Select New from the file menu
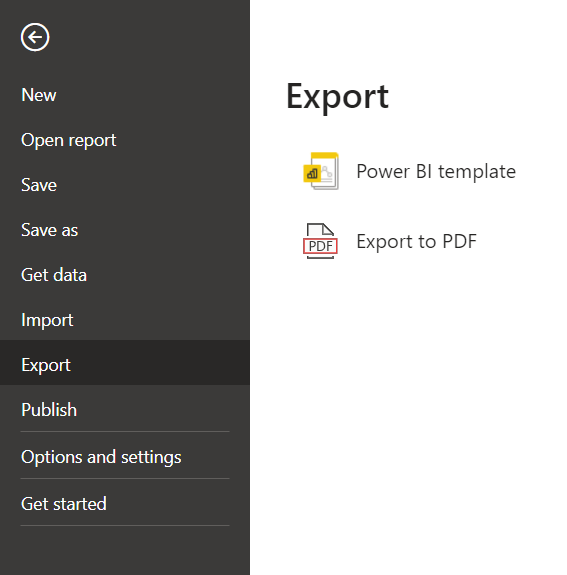Image resolution: width=567 pixels, height=575 pixels. point(125,95)
